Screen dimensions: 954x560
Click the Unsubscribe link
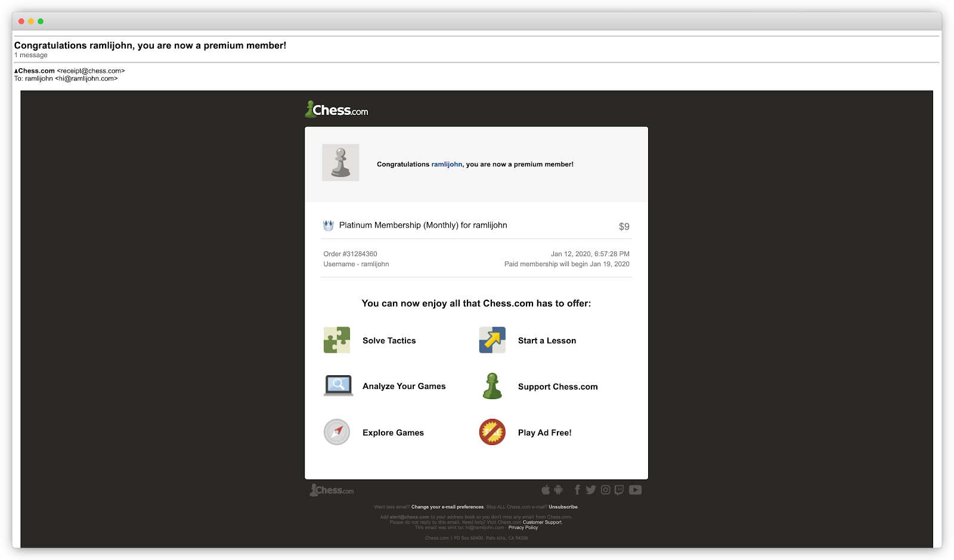click(x=563, y=507)
